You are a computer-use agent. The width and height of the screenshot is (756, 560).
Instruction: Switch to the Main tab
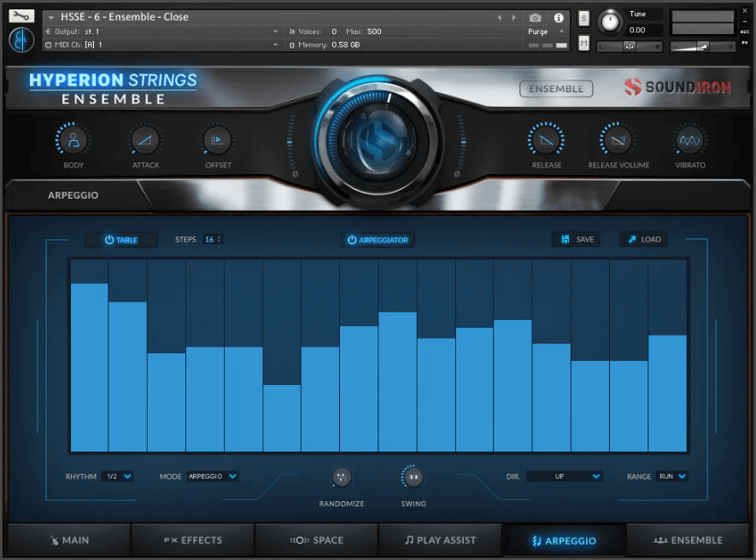point(69,540)
